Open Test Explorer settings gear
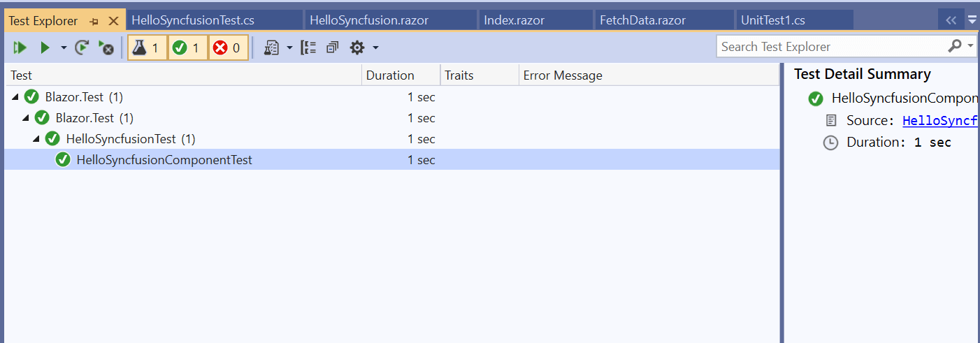This screenshot has width=980, height=343. (x=357, y=48)
